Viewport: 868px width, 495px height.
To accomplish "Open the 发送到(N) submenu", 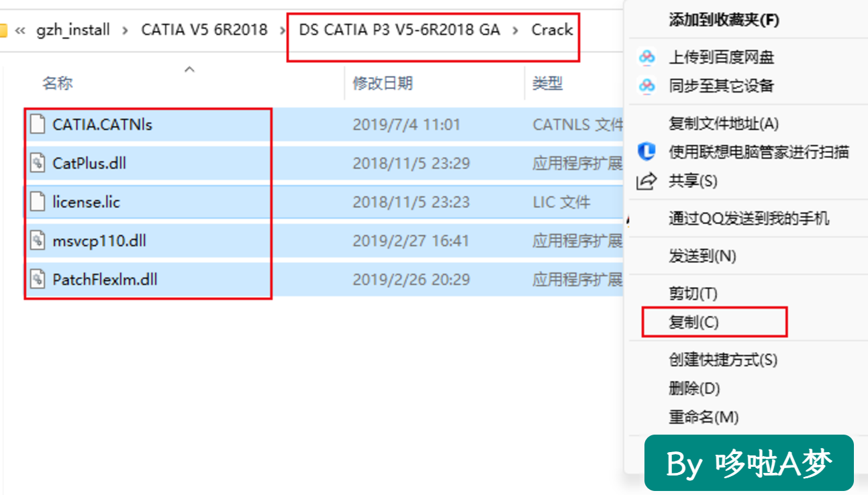I will click(703, 256).
